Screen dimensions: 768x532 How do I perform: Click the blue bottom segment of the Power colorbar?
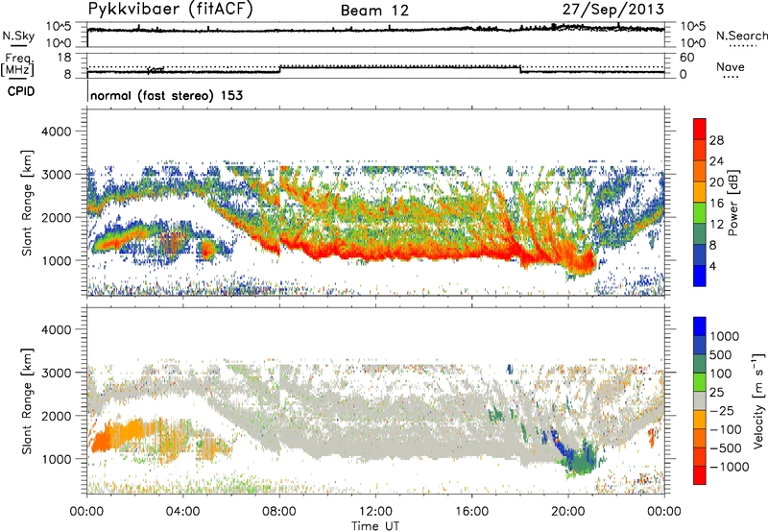[700, 277]
